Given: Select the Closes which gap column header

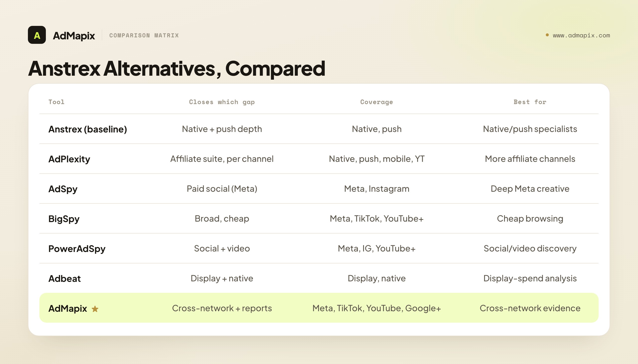Looking at the screenshot, I should click(222, 102).
